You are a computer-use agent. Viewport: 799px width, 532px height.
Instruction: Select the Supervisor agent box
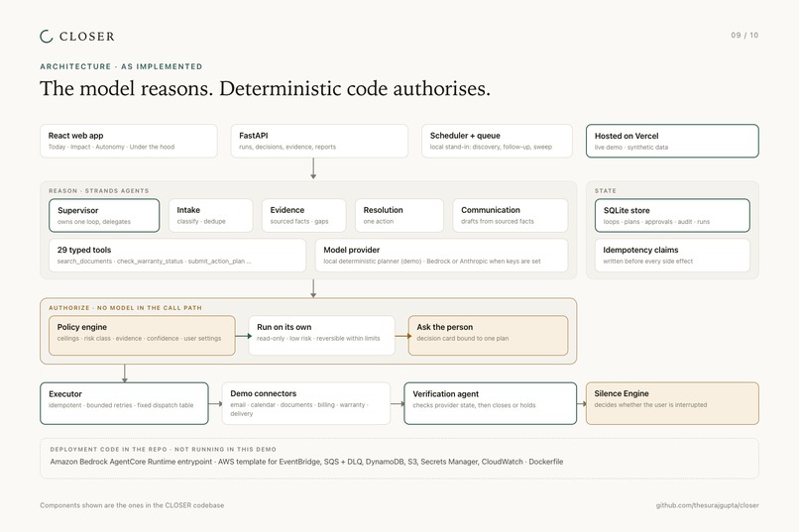pos(104,215)
